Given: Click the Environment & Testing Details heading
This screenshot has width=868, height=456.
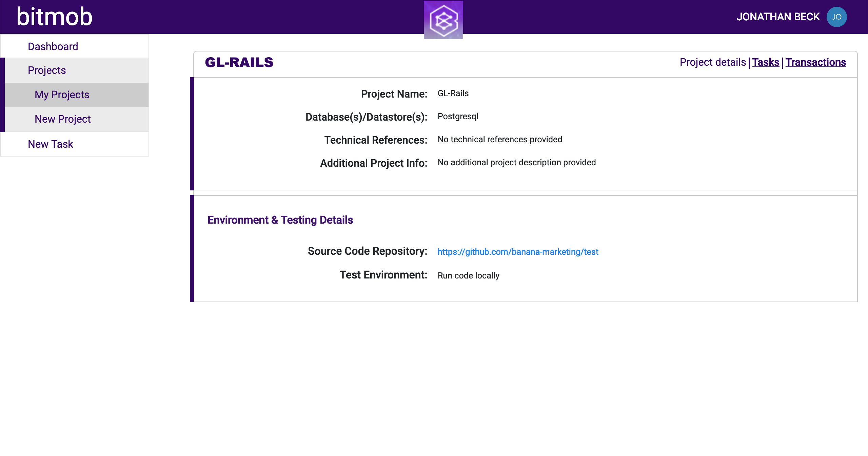Looking at the screenshot, I should 280,220.
